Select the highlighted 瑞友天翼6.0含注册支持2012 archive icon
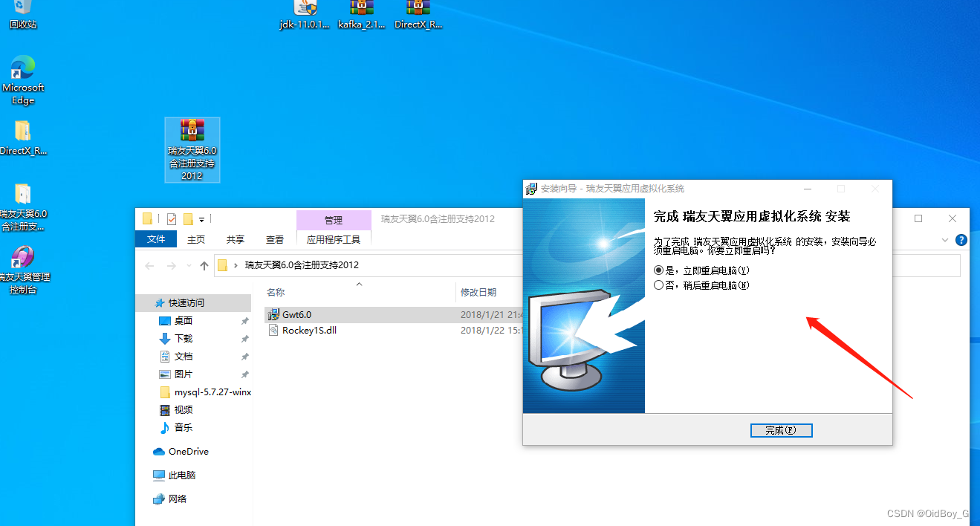Screen dimensions: 980x526 coord(192,149)
